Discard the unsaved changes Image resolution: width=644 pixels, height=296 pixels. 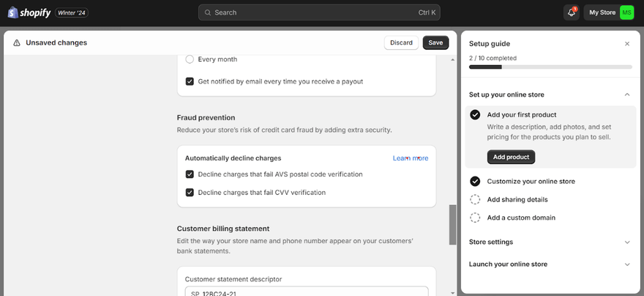tap(401, 42)
